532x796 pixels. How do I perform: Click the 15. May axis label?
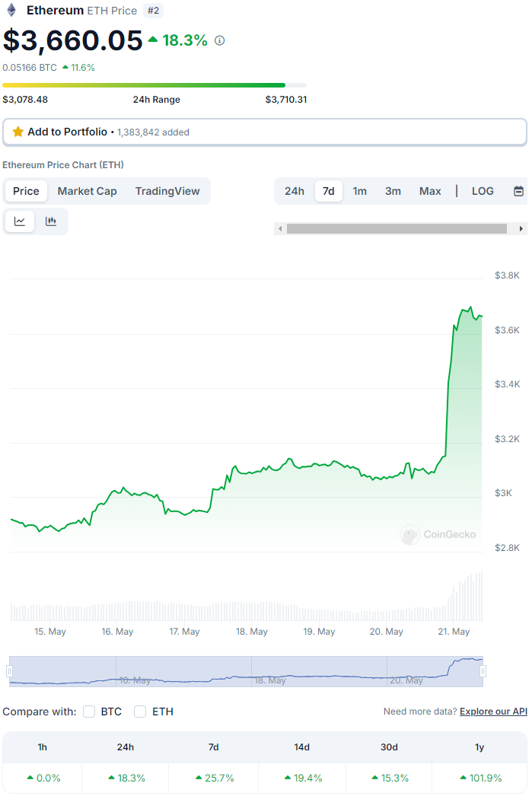tap(50, 632)
